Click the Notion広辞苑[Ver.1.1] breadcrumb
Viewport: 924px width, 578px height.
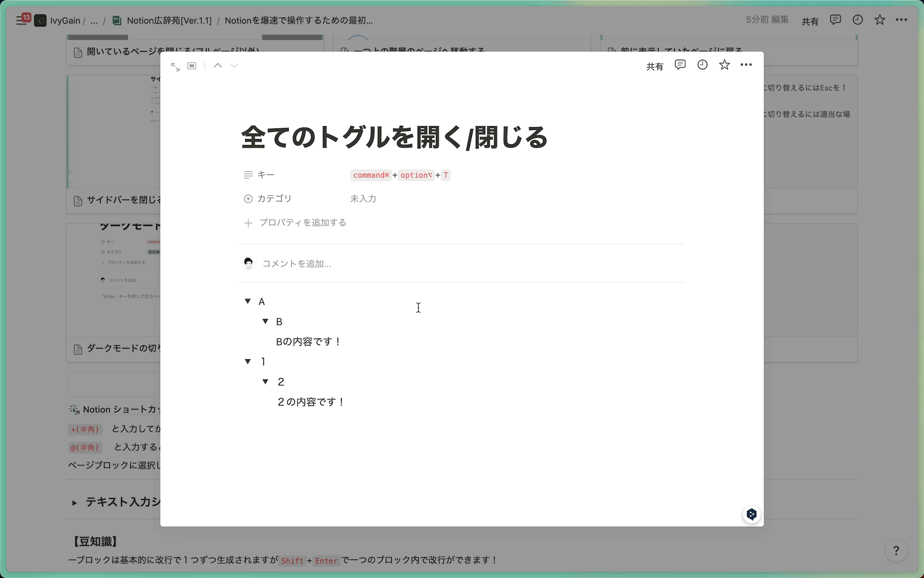pyautogui.click(x=169, y=20)
